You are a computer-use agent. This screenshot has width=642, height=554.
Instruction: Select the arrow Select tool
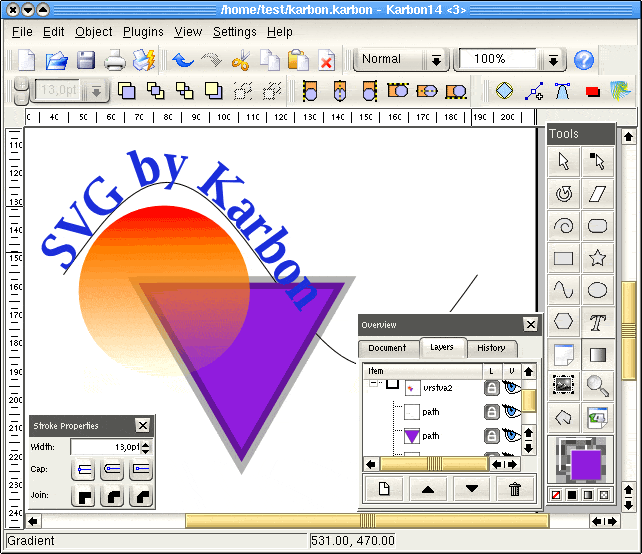pos(564,161)
